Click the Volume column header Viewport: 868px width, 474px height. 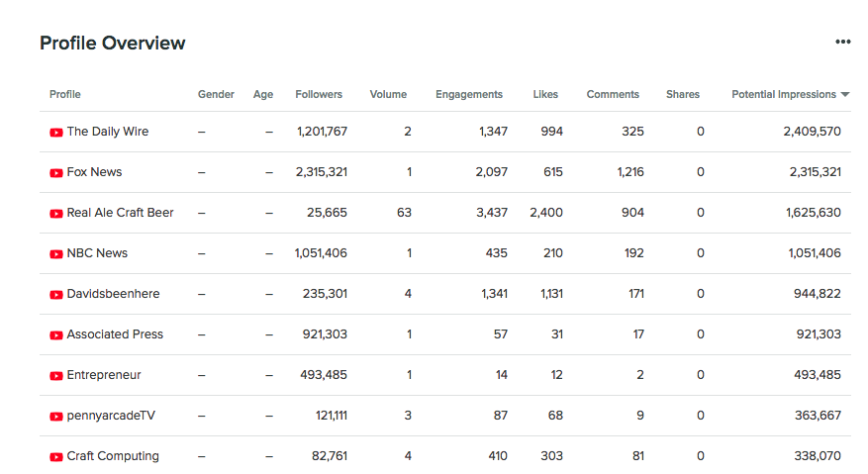tap(388, 95)
